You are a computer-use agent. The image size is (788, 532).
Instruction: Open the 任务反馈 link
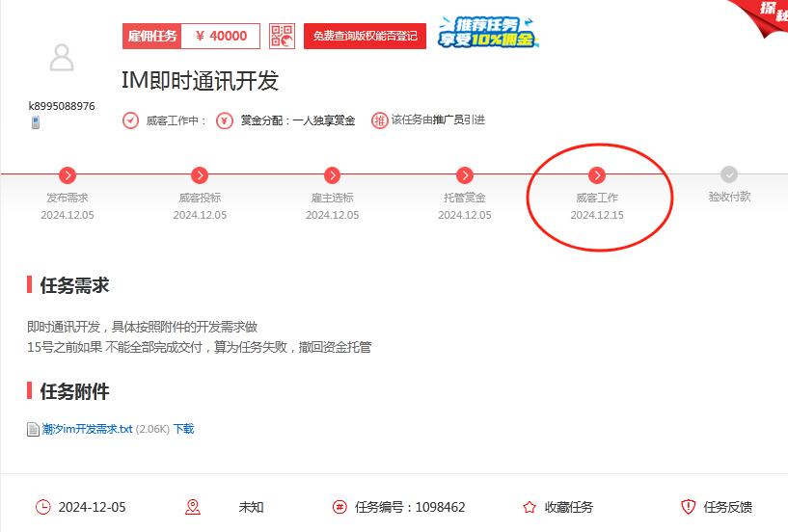click(727, 507)
